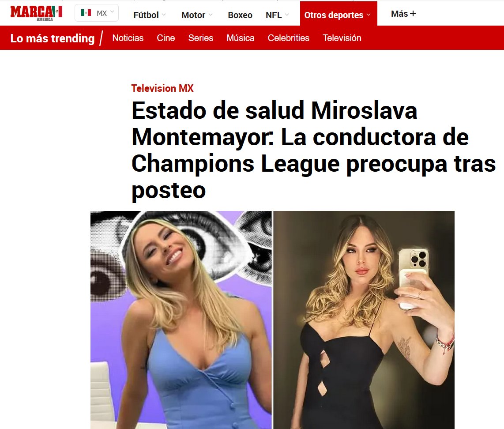Open the blue dress photo
This screenshot has height=429, width=504.
181,320
